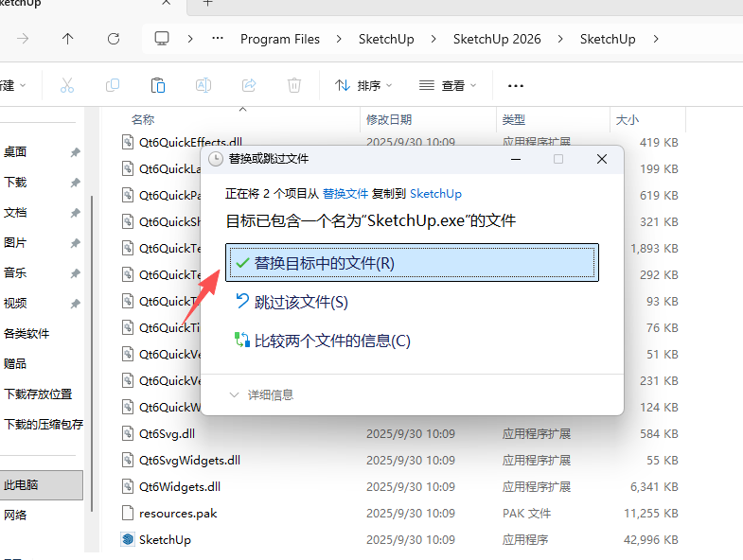743x560 pixels.
Task: Click pin icon next to 音乐
Action: 76,273
